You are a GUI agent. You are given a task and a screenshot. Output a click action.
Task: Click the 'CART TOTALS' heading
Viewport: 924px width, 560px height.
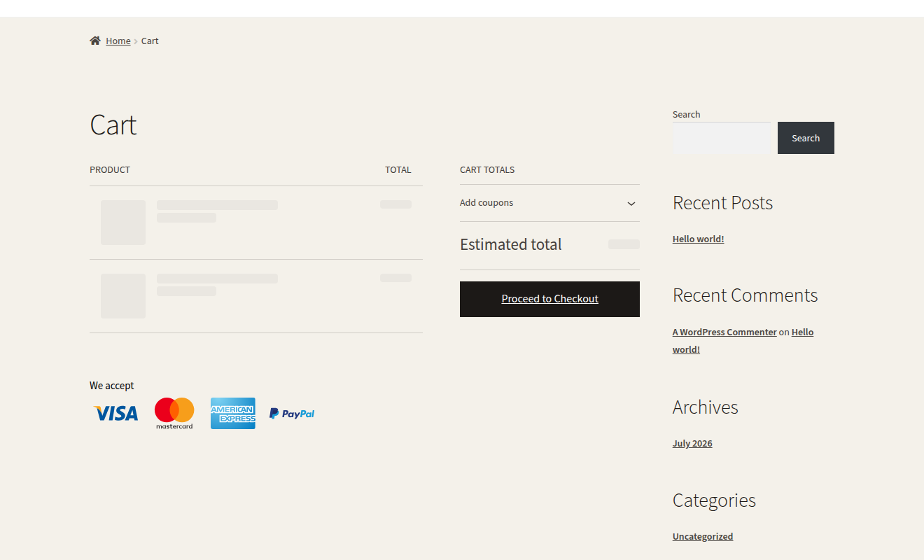pyautogui.click(x=487, y=169)
